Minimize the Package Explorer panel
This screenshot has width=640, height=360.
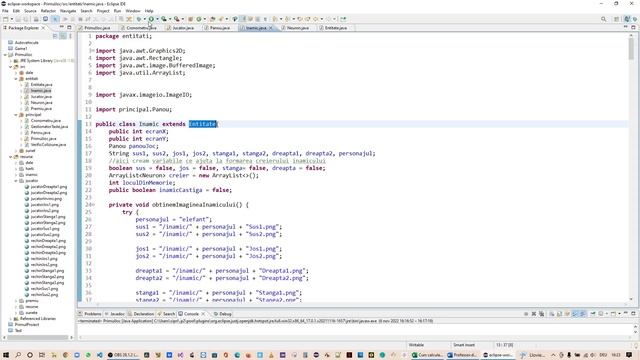[x=62, y=27]
